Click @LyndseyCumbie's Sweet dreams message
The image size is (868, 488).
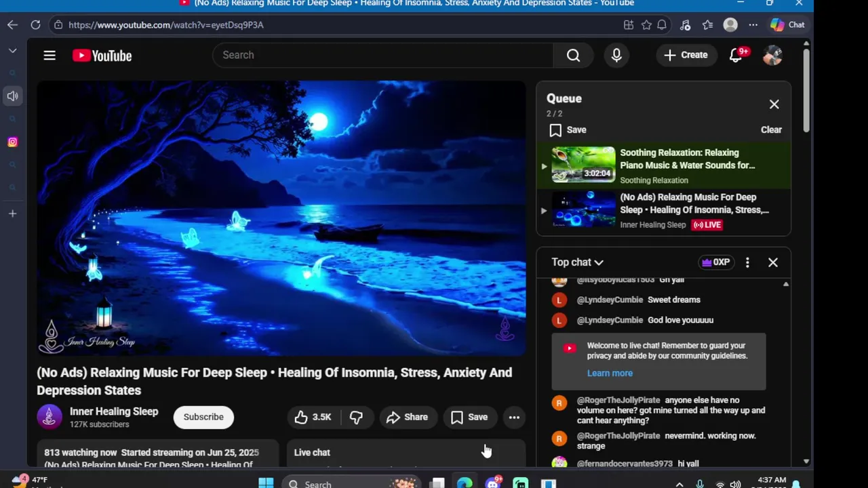673,300
